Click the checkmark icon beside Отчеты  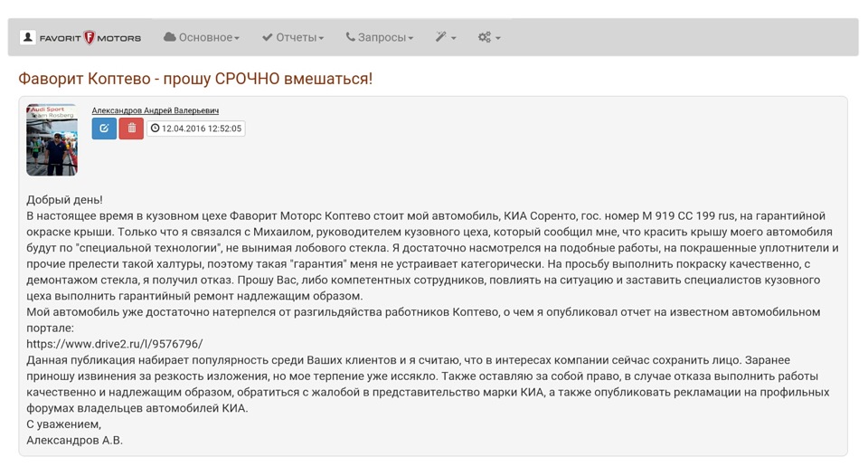pos(268,37)
